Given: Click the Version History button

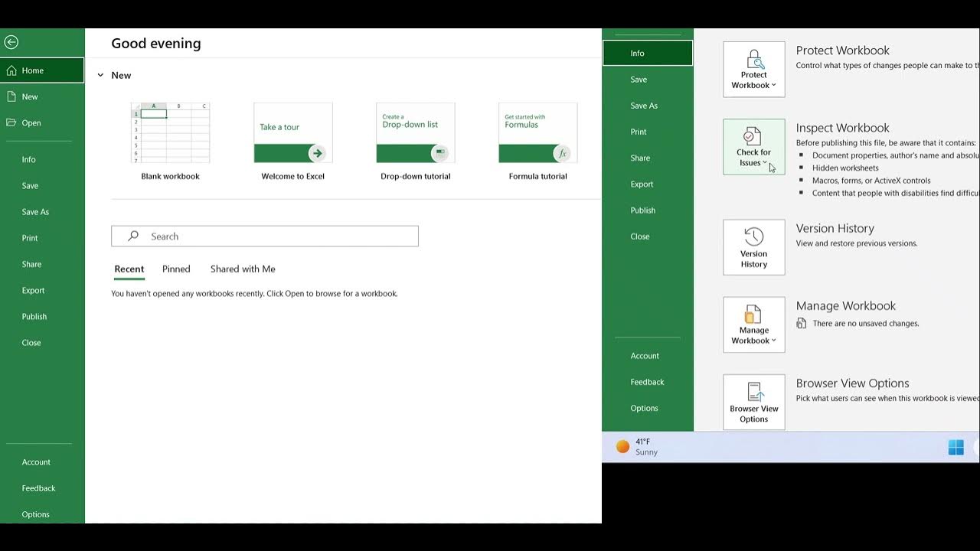Looking at the screenshot, I should [754, 248].
